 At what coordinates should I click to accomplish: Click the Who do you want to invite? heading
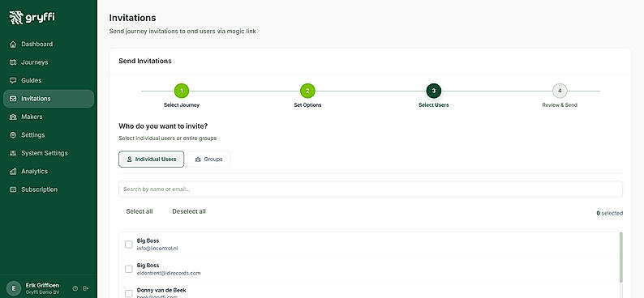coord(163,126)
